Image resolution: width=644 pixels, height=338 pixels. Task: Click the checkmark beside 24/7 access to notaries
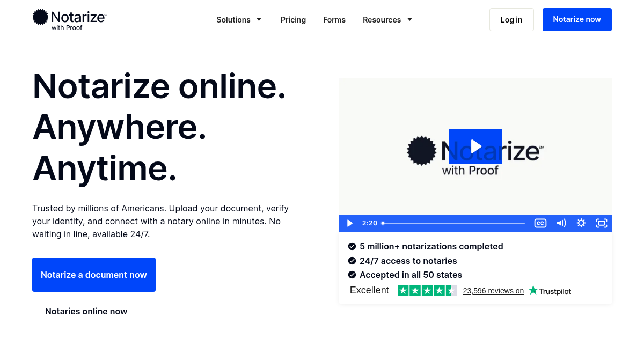(x=352, y=261)
